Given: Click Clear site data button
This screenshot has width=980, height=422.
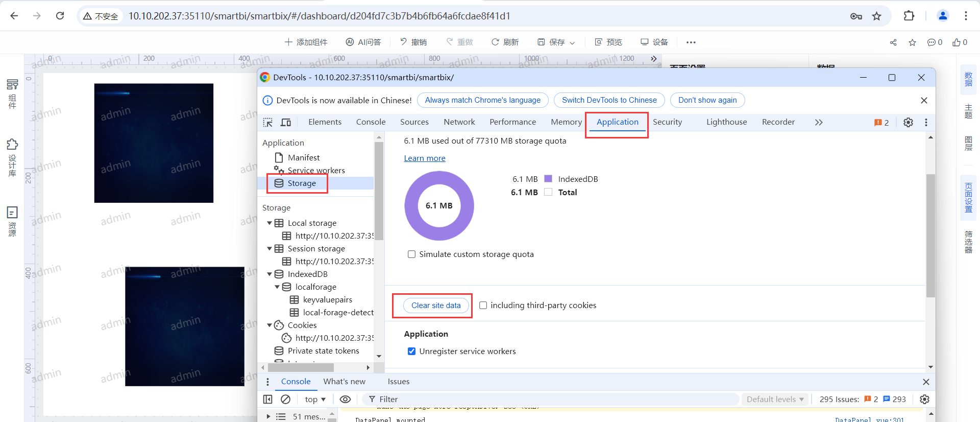Looking at the screenshot, I should (436, 305).
